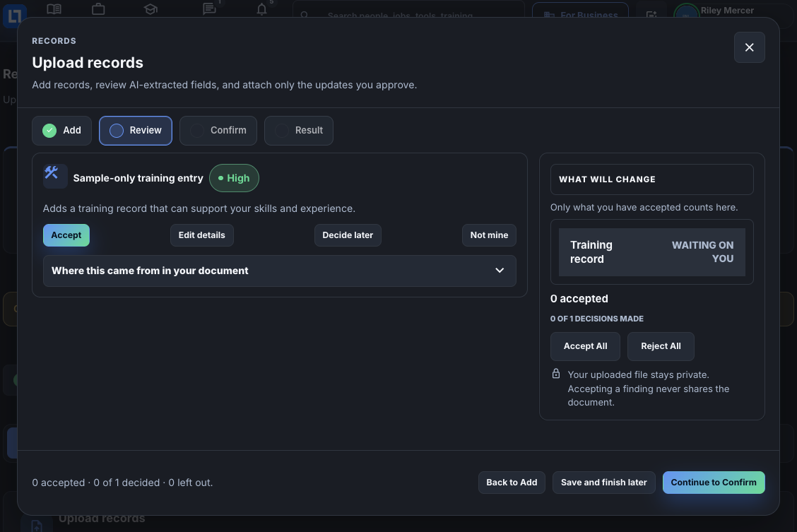Click the High confidence badge
Screen dimensions: 797x532
pyautogui.click(x=234, y=178)
